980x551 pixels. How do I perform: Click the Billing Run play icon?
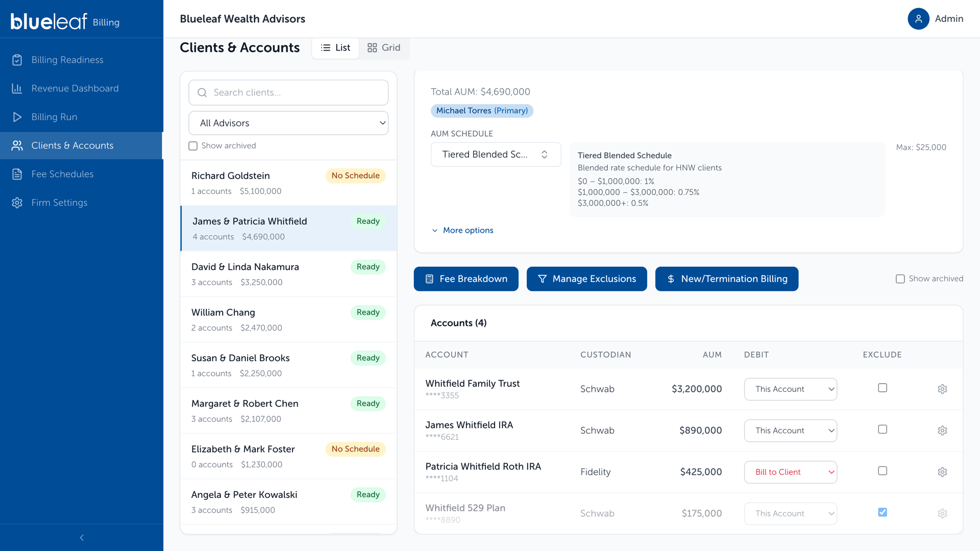coord(17,117)
